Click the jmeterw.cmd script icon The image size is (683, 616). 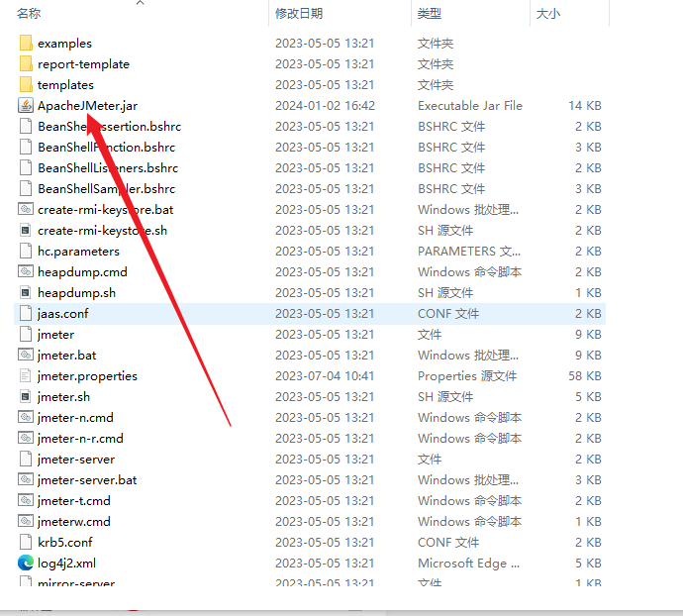click(x=26, y=521)
